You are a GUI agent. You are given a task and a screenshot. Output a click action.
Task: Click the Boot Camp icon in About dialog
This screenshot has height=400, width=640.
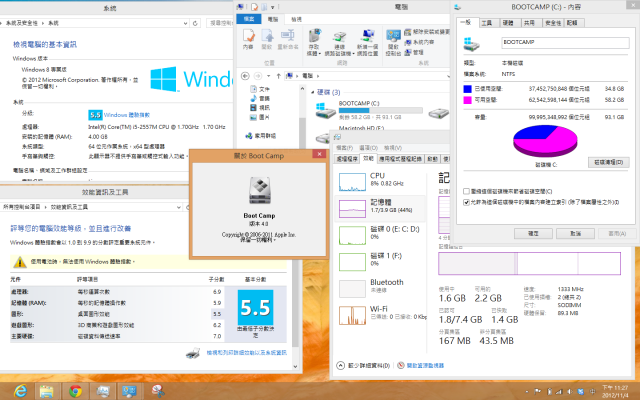pos(260,190)
